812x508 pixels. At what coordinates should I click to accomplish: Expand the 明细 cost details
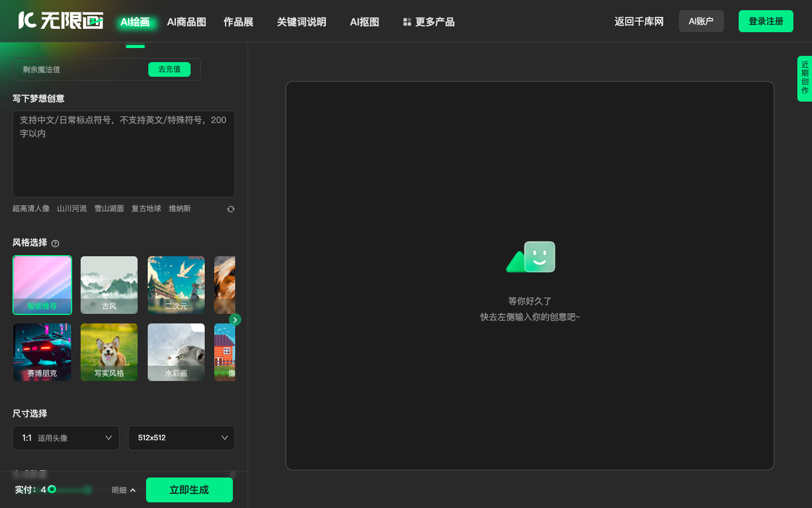coord(123,490)
